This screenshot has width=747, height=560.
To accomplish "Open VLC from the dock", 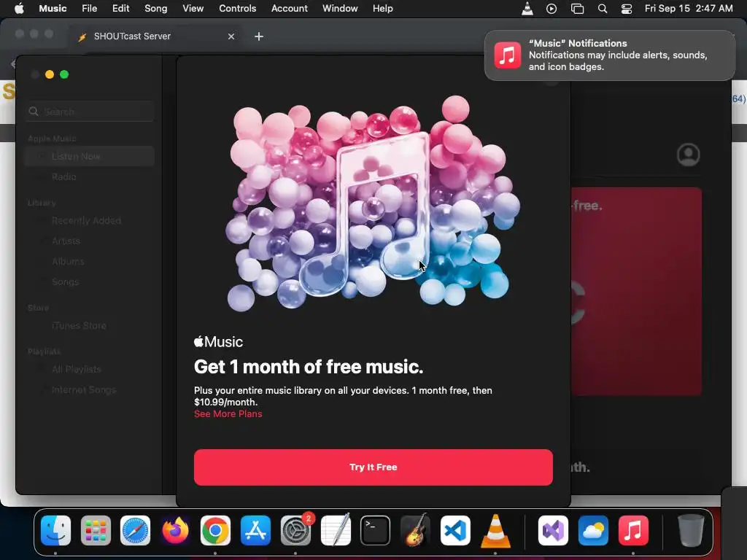I will 495,530.
